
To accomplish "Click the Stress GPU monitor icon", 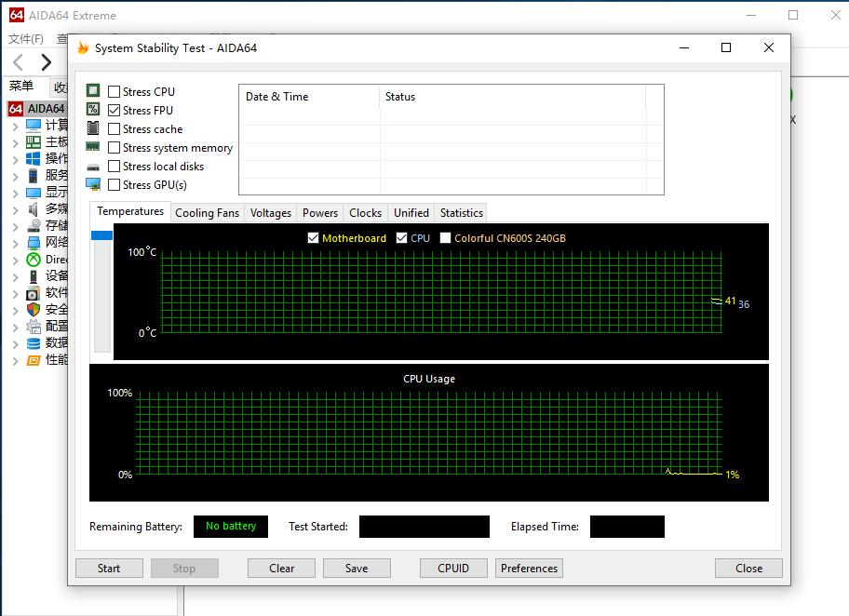I will [93, 184].
